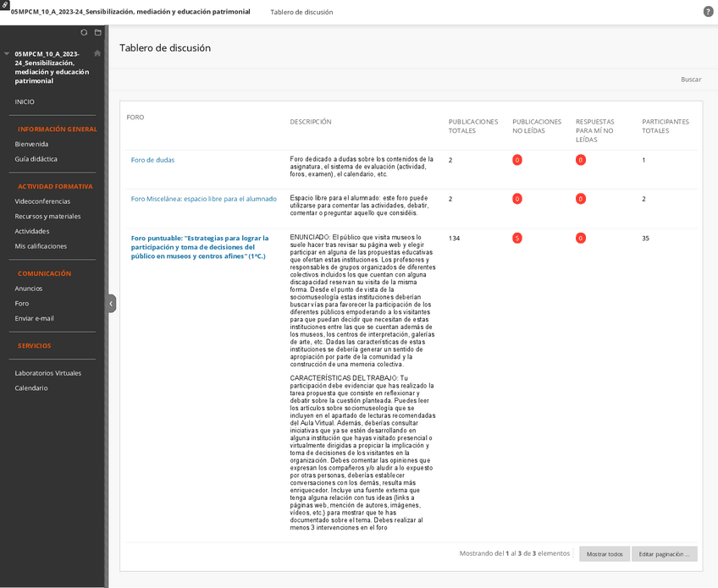Collapse the course title menu triangle
Image resolution: width=718 pixels, height=588 pixels.
pos(7,53)
